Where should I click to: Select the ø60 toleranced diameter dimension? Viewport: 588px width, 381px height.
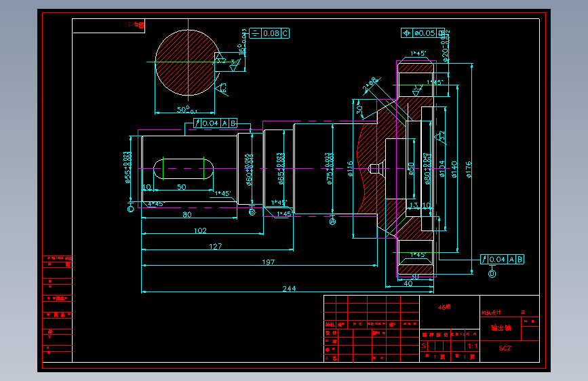249,170
